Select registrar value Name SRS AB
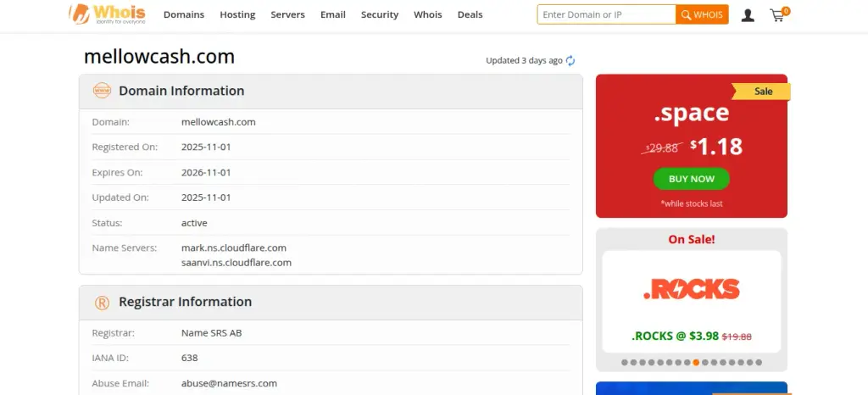This screenshot has width=868, height=395. pyautogui.click(x=211, y=333)
